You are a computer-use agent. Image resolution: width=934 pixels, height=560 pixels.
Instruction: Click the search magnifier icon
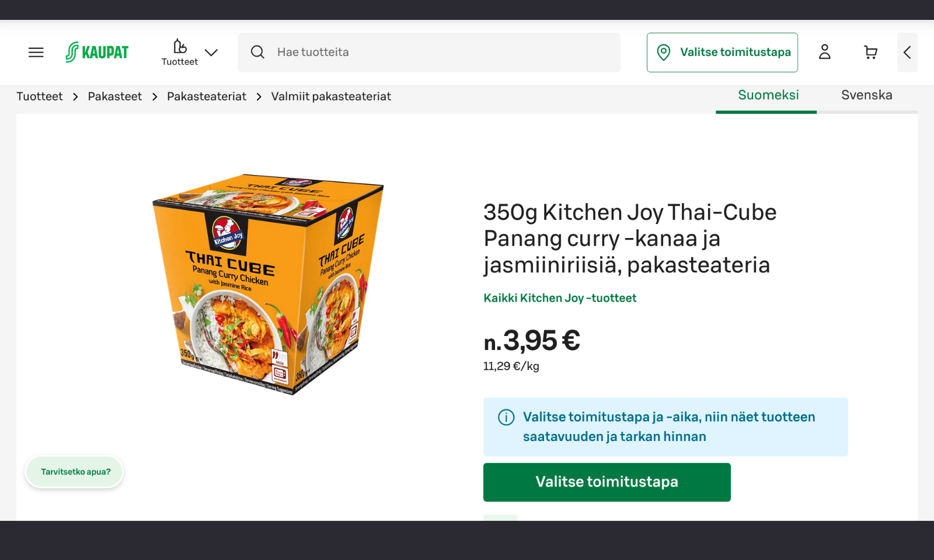pos(257,52)
